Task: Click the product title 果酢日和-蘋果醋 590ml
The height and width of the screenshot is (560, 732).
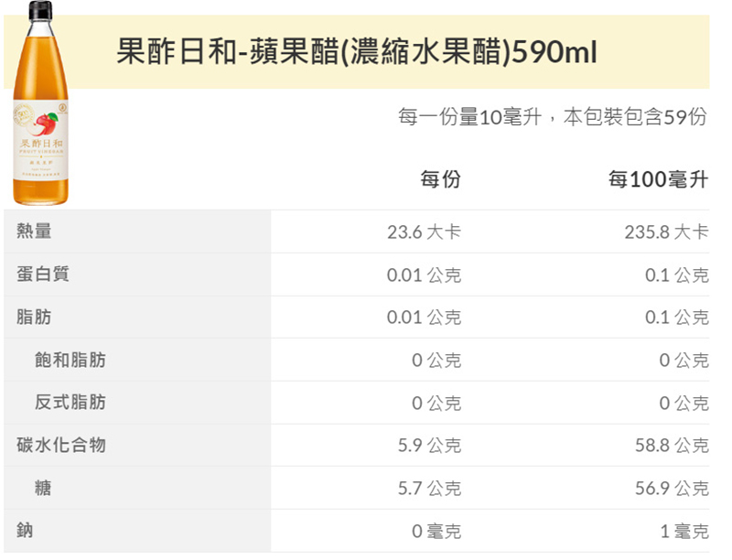Action: tap(357, 53)
